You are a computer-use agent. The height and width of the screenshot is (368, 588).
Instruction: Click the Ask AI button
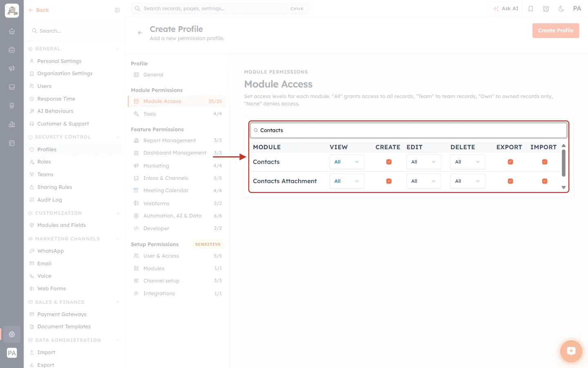coord(506,9)
